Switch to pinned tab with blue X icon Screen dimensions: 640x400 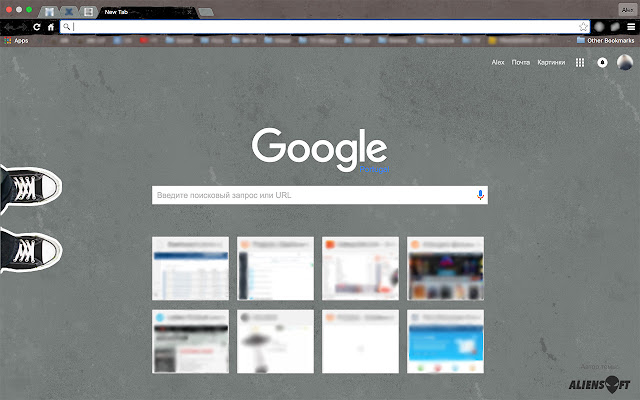click(69, 12)
